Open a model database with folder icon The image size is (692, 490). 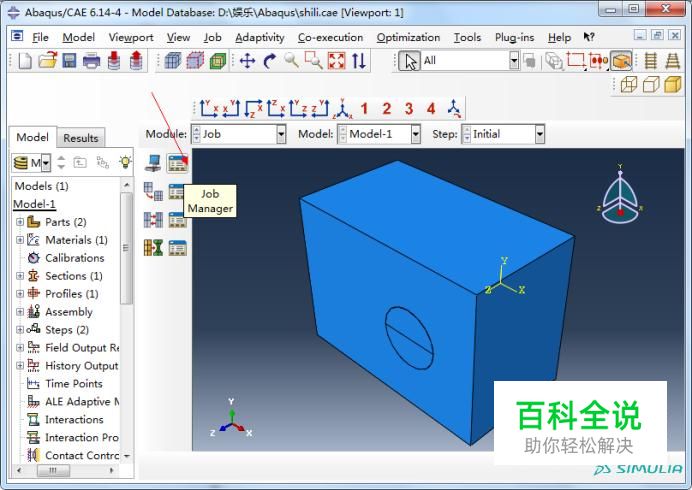47,60
